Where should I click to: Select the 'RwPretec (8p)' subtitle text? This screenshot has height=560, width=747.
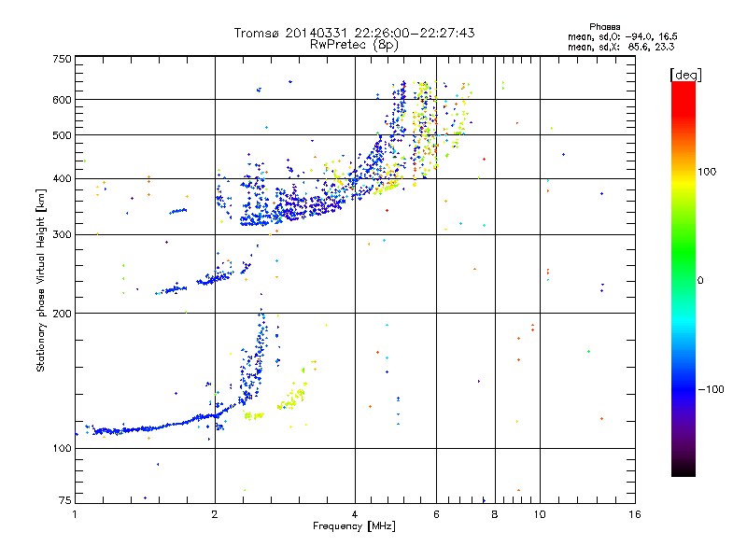click(354, 45)
